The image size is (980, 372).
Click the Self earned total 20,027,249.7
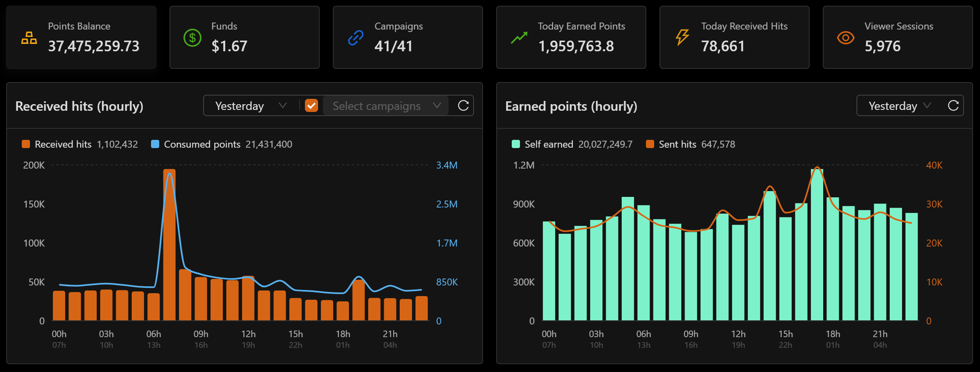(x=605, y=144)
